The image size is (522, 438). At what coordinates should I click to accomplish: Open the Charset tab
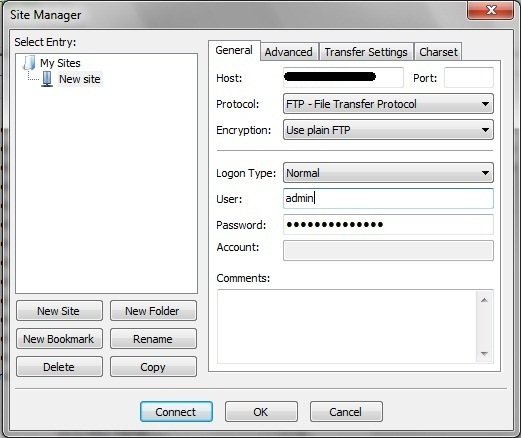438,52
